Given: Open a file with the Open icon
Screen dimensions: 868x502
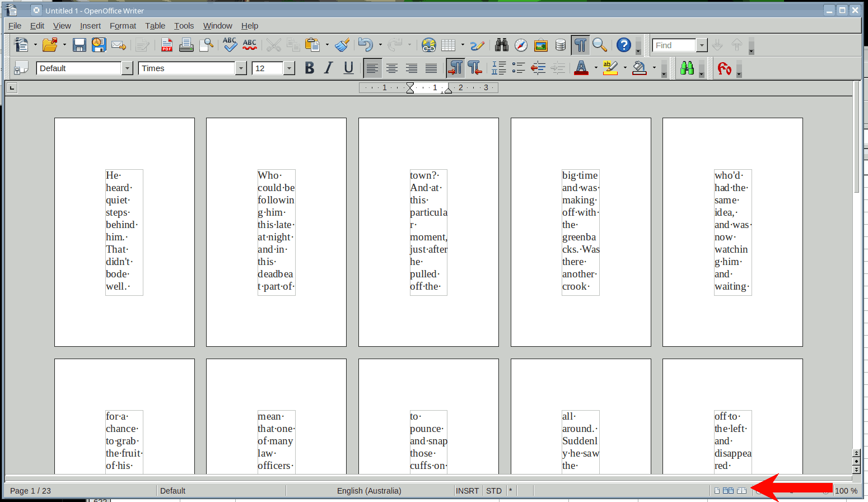Looking at the screenshot, I should click(x=50, y=45).
